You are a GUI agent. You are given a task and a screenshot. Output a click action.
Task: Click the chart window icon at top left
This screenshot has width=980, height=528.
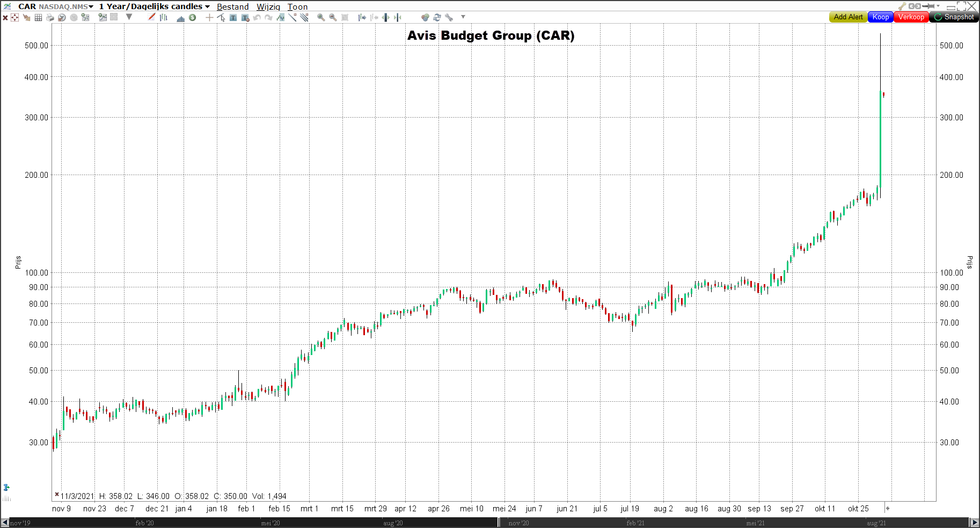tap(7, 6)
